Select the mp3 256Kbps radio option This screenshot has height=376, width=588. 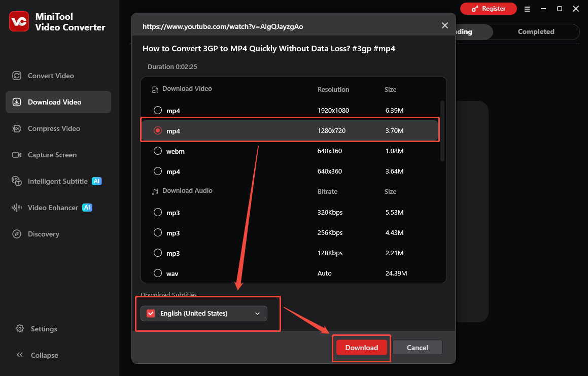pos(158,233)
